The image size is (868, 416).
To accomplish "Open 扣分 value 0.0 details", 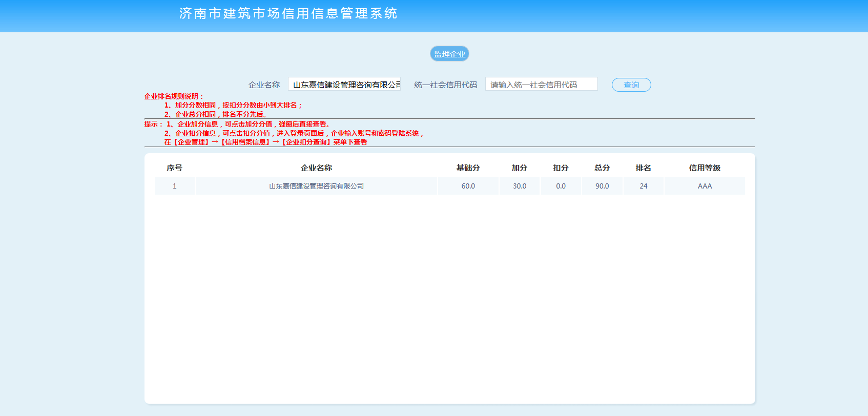I will (561, 186).
